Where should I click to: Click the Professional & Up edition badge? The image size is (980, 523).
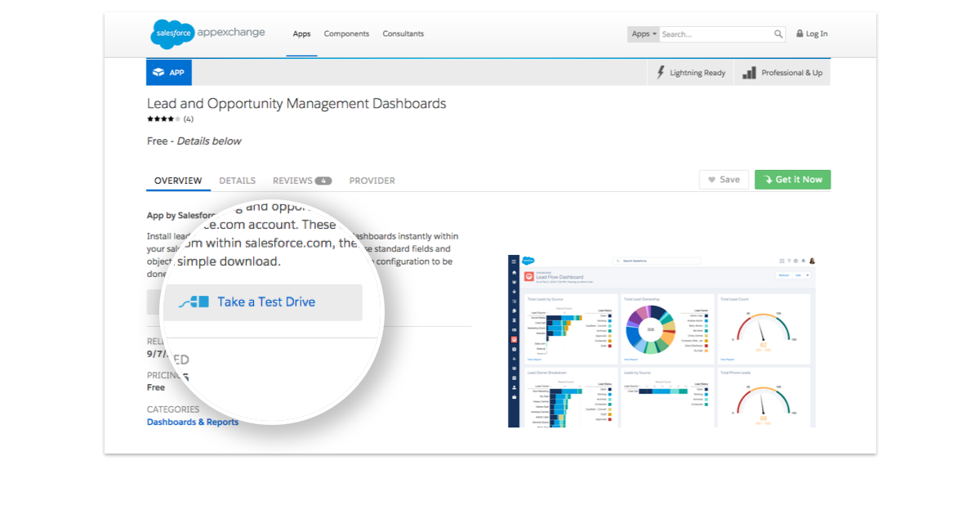[782, 73]
